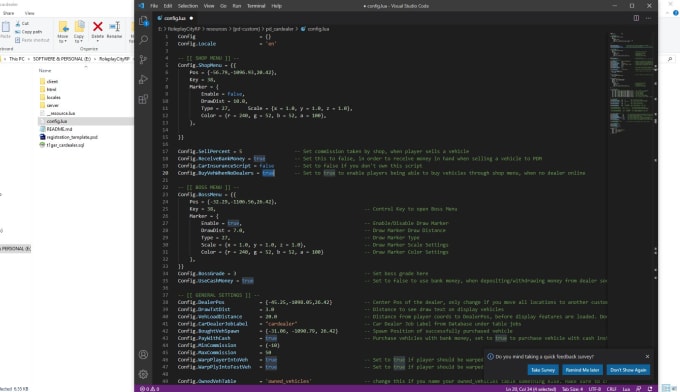Click line 20 number in editor gutter
Viewport: 680px width, 392px height.
point(165,173)
